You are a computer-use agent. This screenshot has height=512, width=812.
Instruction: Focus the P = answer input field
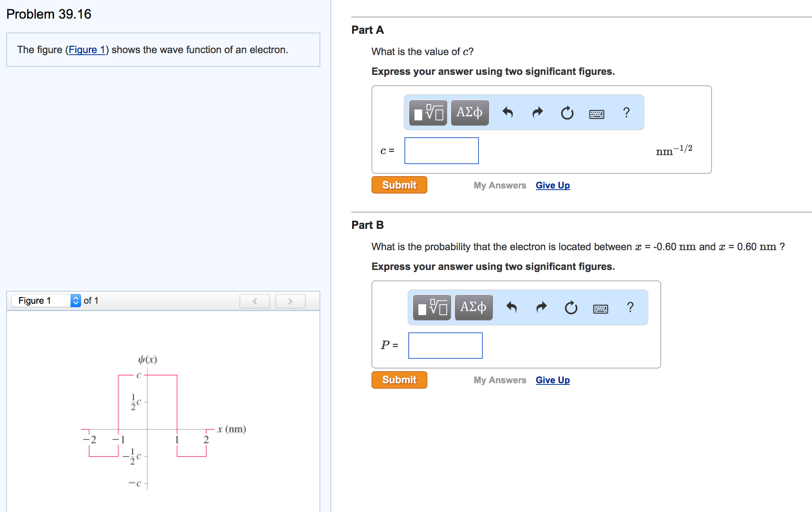pos(445,346)
